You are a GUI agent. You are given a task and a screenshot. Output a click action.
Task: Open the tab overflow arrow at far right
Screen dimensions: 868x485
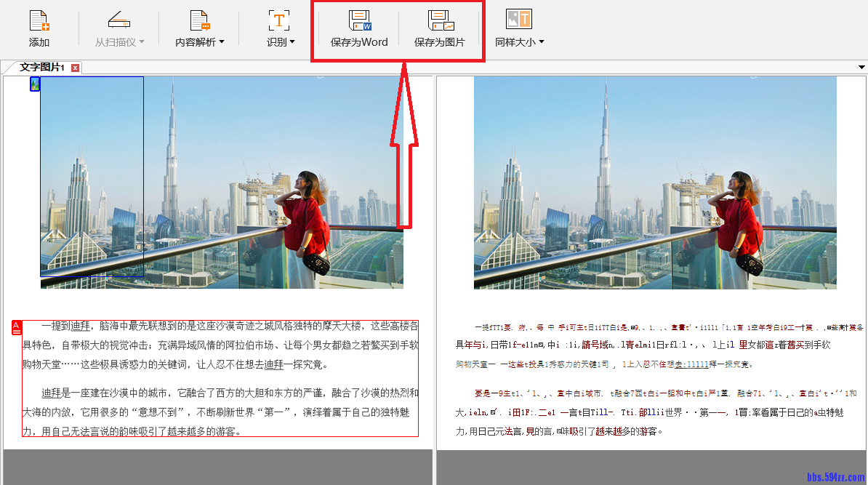click(861, 67)
